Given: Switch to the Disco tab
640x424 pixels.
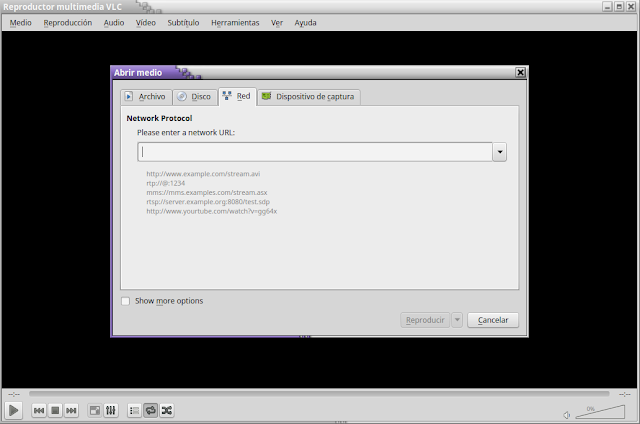Looking at the screenshot, I should (195, 97).
